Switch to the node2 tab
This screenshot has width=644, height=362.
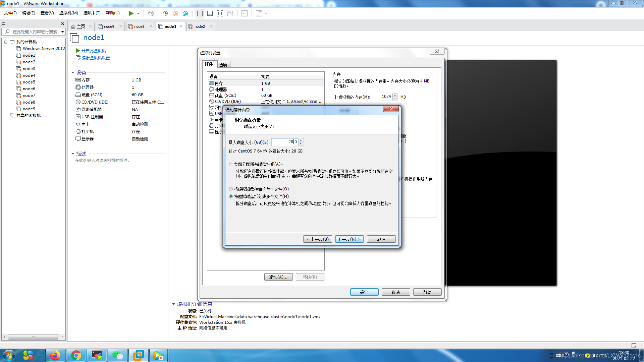point(200,26)
